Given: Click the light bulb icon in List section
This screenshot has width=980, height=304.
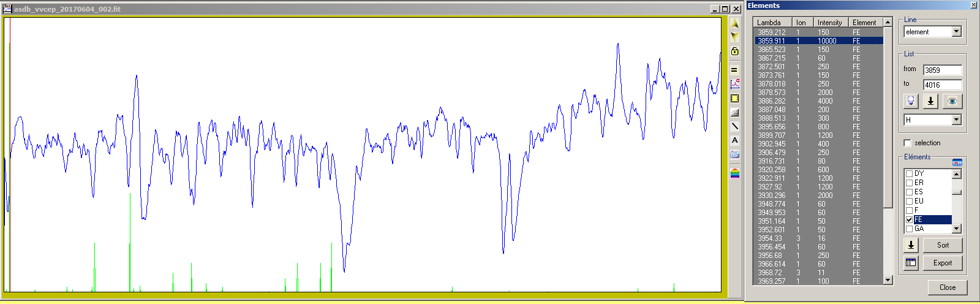Looking at the screenshot, I should click(x=911, y=101).
